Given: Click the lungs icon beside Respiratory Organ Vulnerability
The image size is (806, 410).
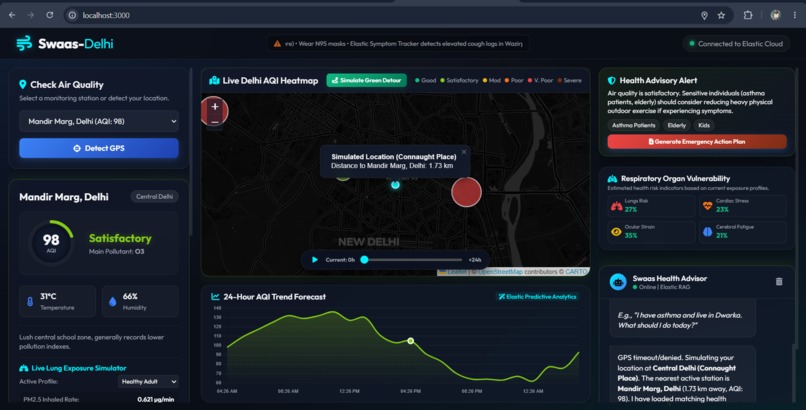Looking at the screenshot, I should 612,179.
